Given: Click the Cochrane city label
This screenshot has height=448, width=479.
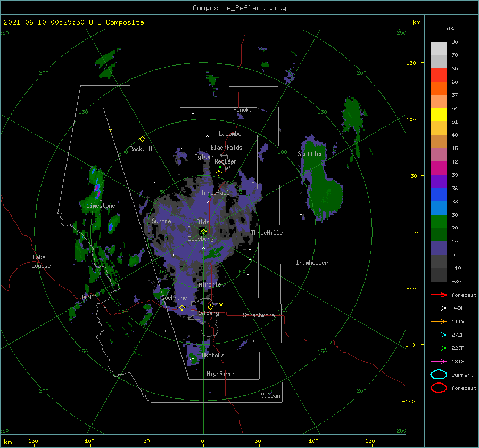Looking at the screenshot, I should (x=174, y=298).
